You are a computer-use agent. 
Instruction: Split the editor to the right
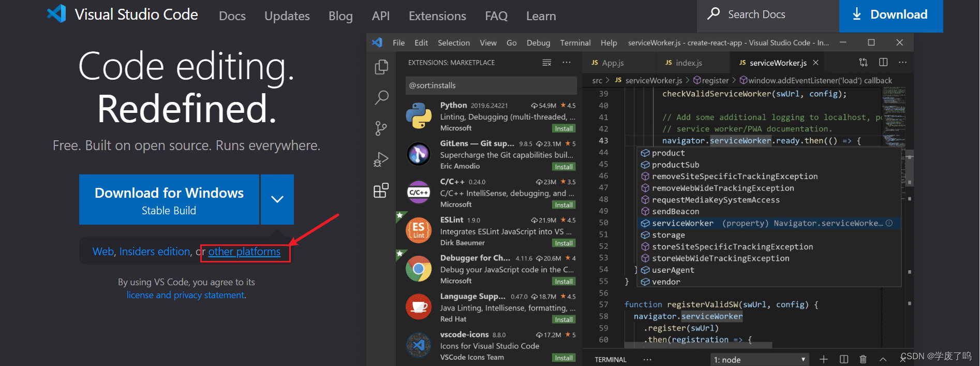click(x=883, y=62)
